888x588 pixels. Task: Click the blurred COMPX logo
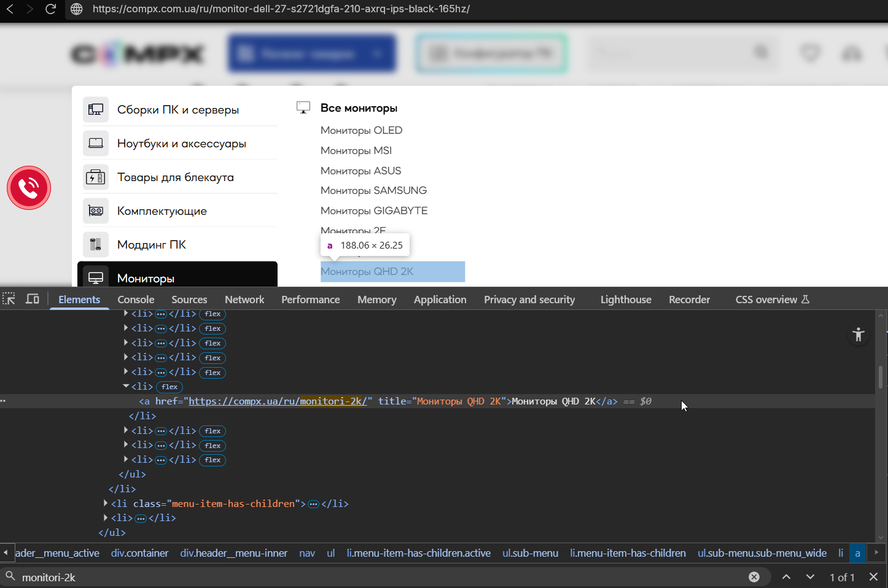[138, 54]
